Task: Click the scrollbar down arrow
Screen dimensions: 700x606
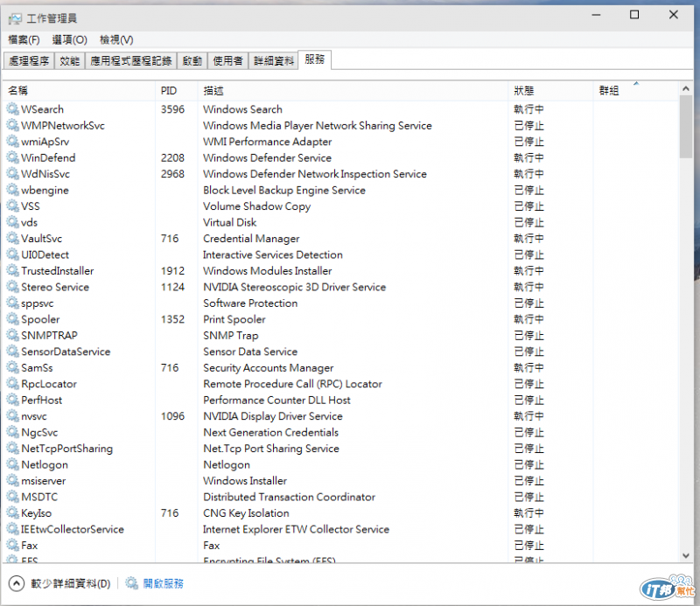Action: pos(686,555)
